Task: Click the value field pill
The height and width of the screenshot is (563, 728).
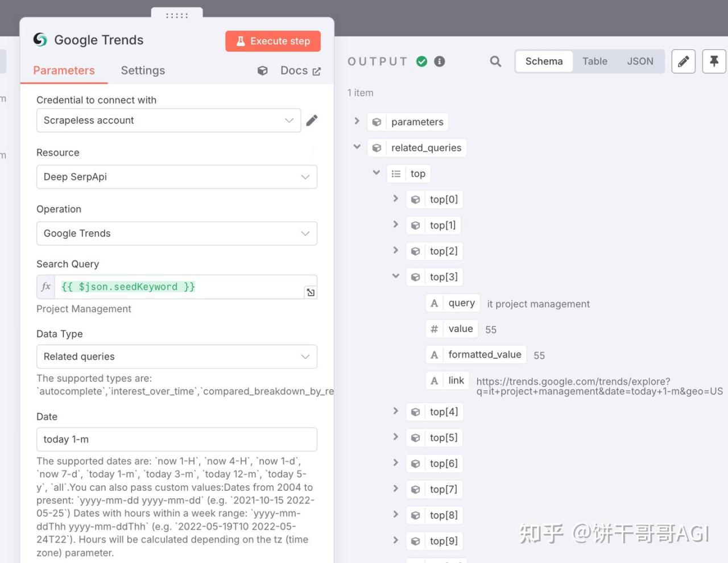Action: [452, 329]
